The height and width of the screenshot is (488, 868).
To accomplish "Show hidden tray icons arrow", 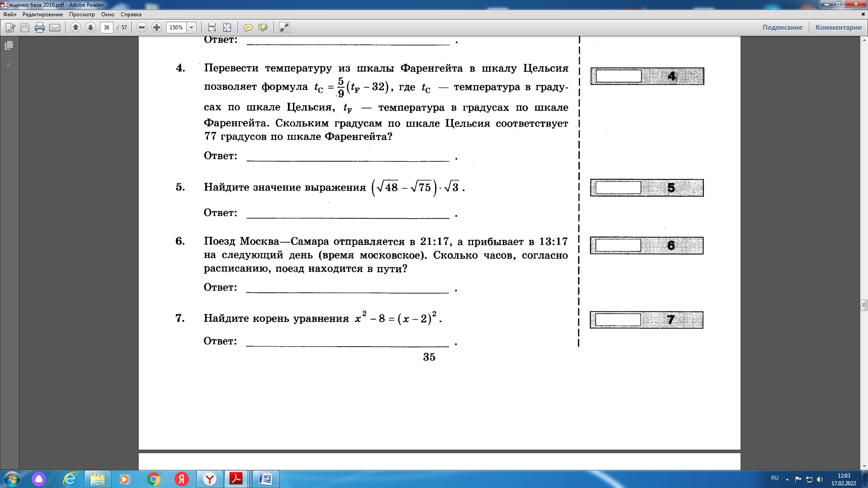I will click(787, 479).
